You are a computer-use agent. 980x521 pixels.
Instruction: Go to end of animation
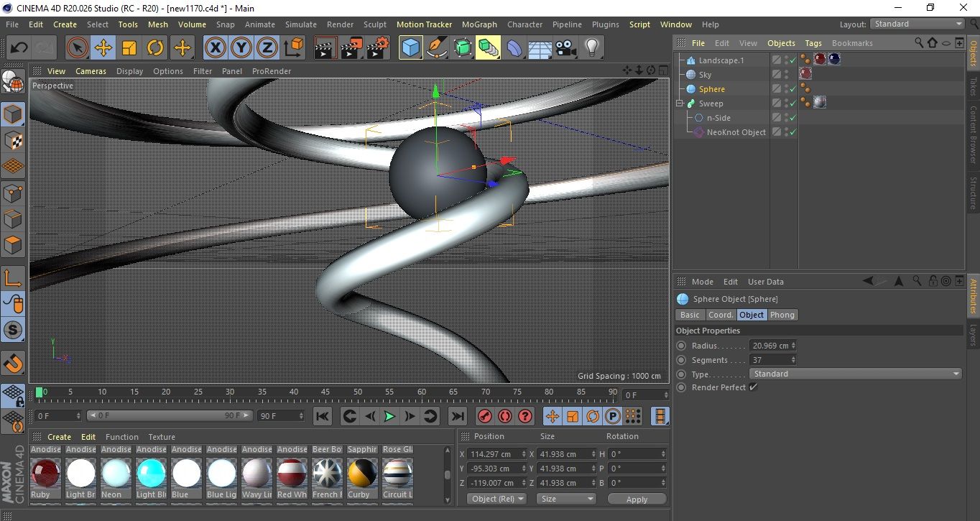(x=457, y=416)
